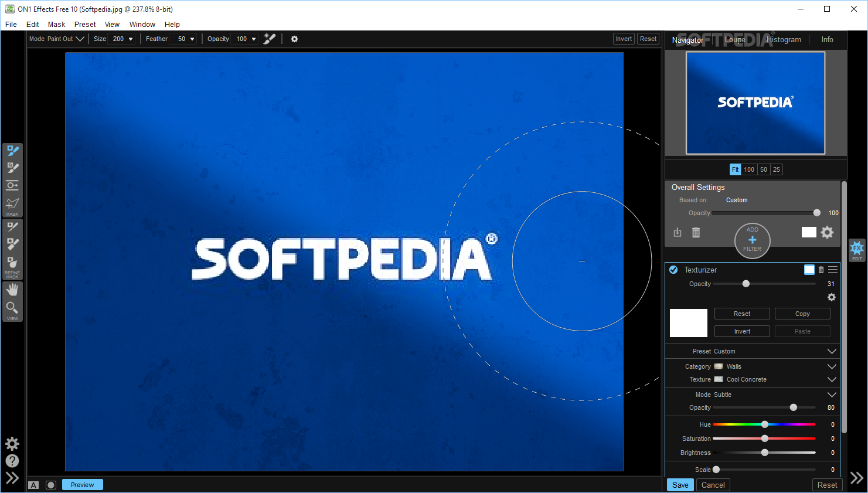
Task: Click the Saturation slider handle
Action: click(765, 438)
